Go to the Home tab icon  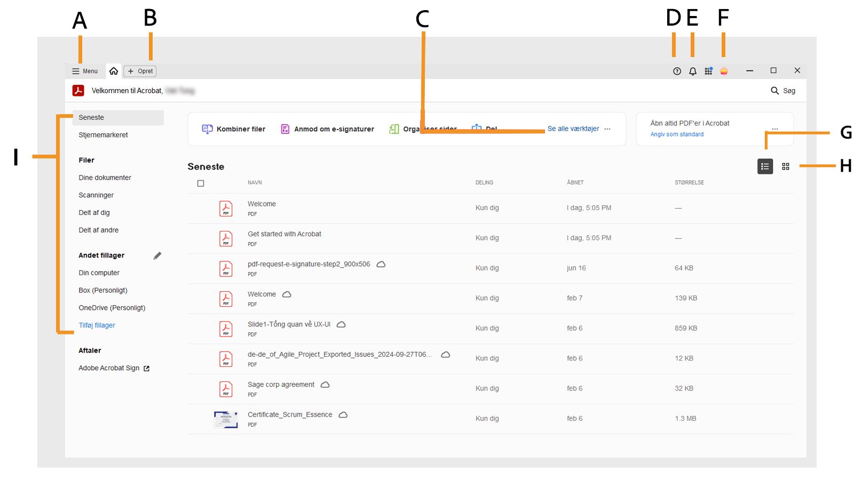pos(114,71)
